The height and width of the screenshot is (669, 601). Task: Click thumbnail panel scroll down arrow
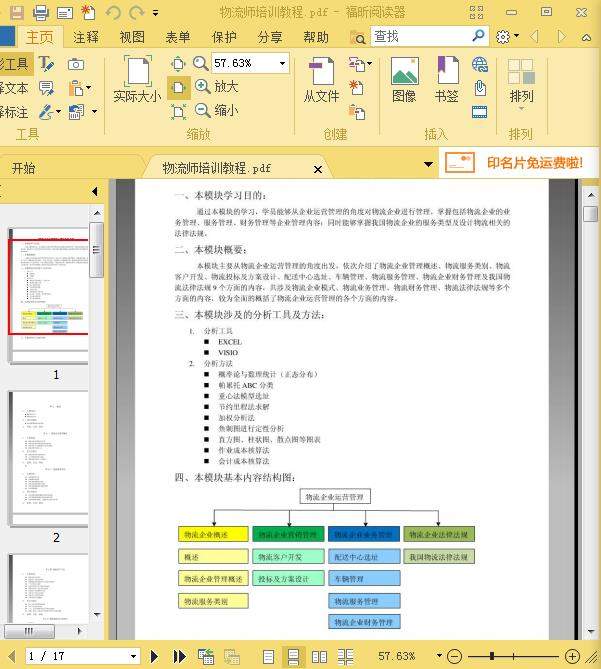(x=97, y=614)
